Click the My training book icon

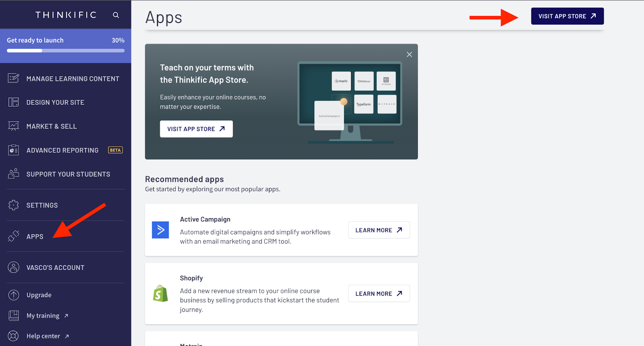[x=14, y=315]
